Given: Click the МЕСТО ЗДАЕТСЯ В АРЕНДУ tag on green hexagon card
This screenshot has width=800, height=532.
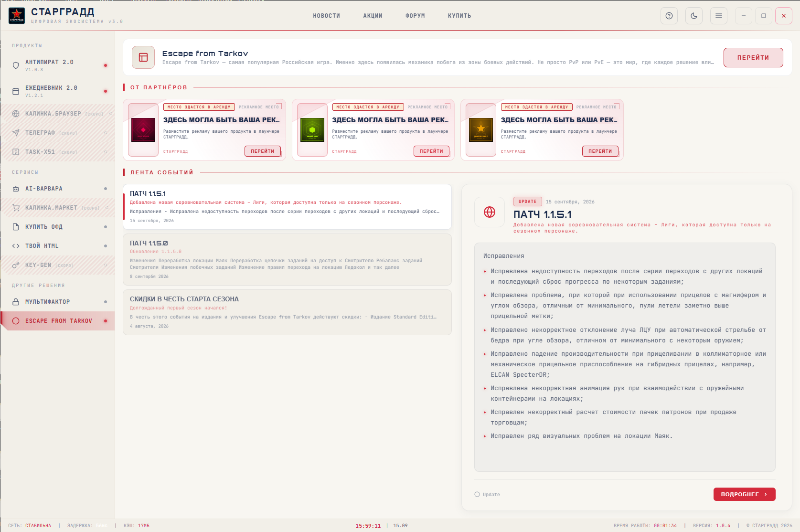Looking at the screenshot, I should click(x=368, y=107).
